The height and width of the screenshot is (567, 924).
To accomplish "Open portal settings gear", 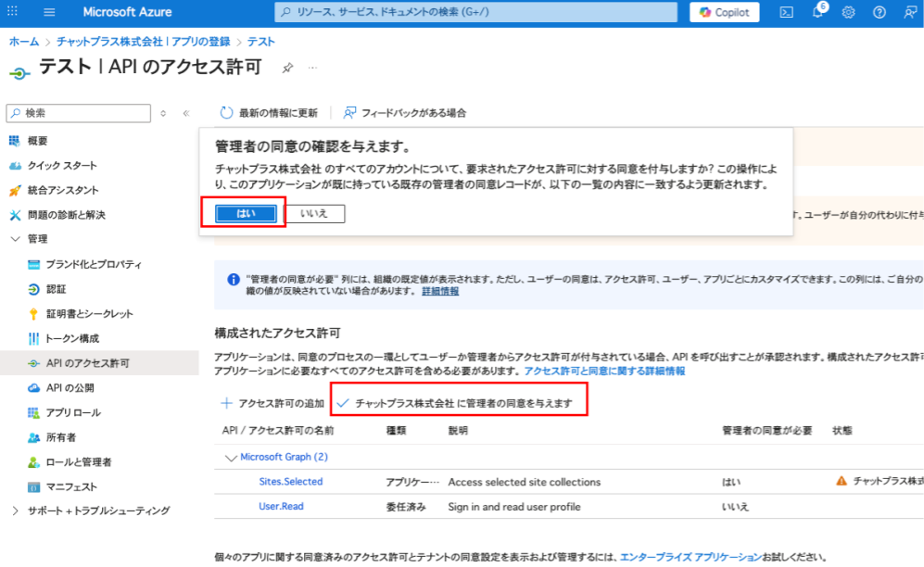I will point(849,12).
